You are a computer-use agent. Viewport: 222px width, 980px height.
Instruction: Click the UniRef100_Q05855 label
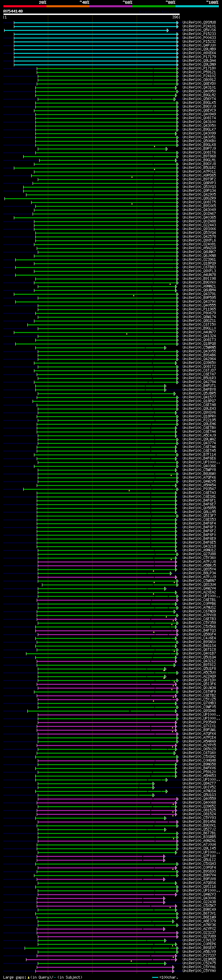pyautogui.click(x=199, y=508)
